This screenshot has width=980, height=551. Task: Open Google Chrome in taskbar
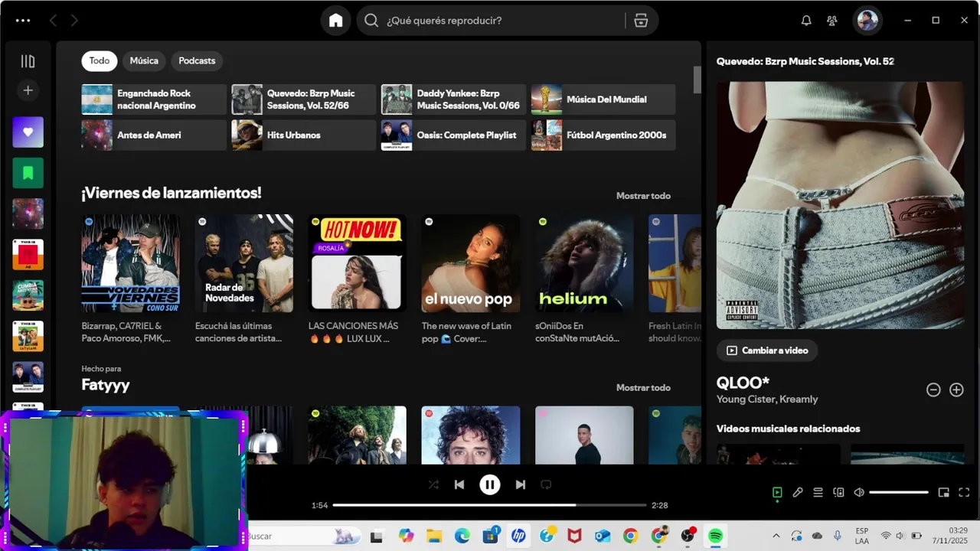coord(631,536)
